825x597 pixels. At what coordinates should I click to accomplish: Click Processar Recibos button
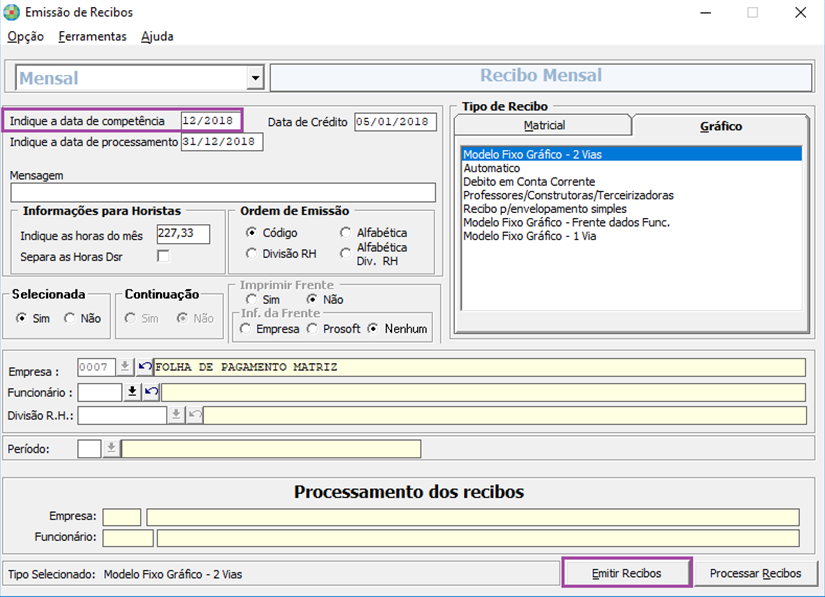[x=756, y=573]
